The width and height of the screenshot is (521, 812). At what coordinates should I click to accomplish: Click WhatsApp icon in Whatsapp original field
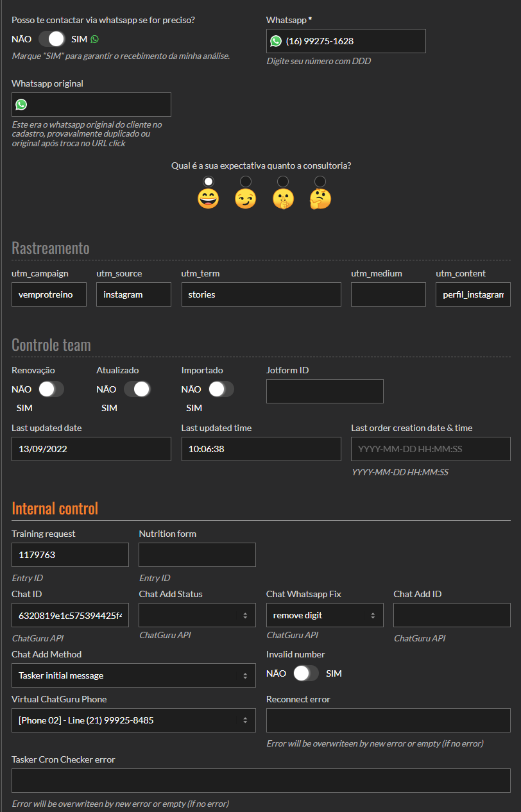click(21, 105)
